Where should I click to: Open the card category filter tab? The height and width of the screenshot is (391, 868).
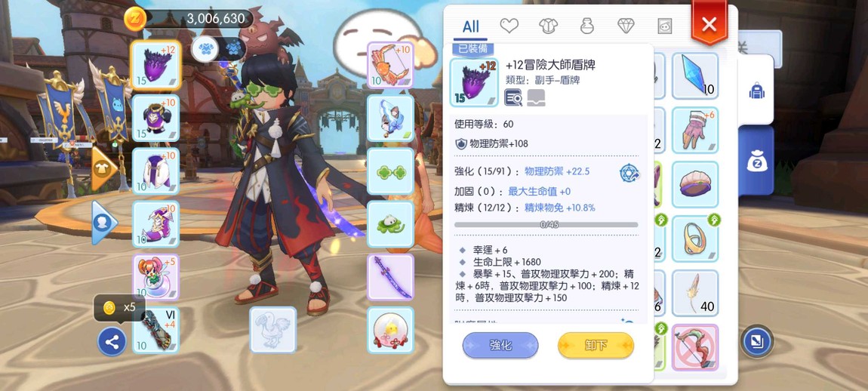tap(665, 26)
